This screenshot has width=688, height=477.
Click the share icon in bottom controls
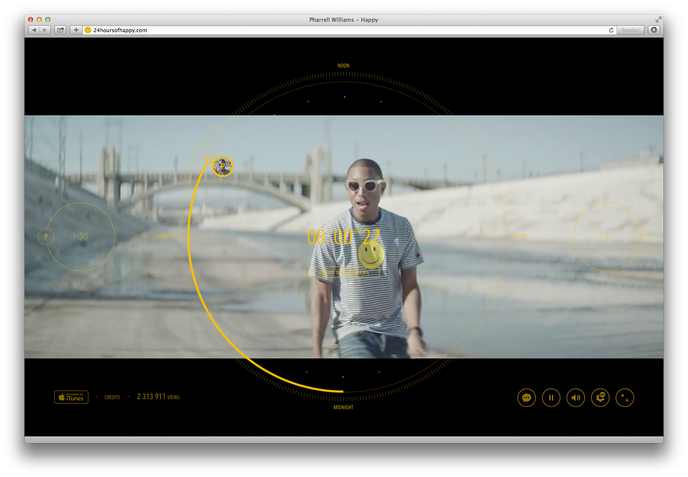click(x=600, y=398)
